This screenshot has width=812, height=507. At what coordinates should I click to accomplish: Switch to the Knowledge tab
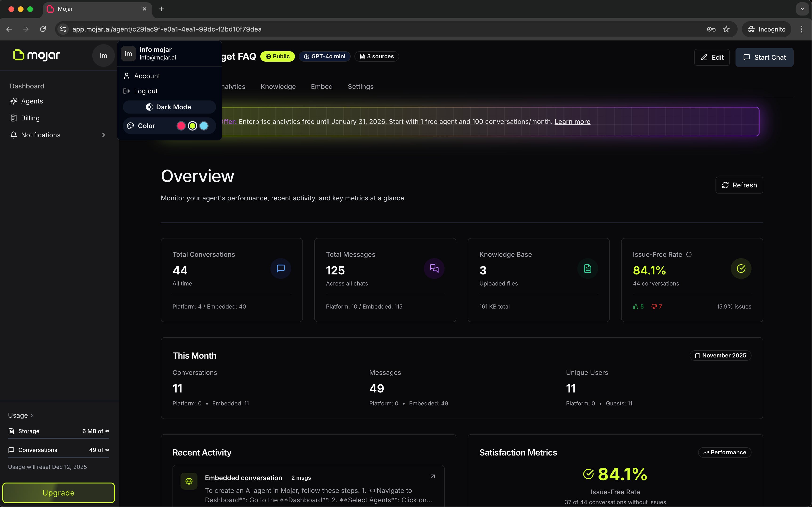coord(278,87)
